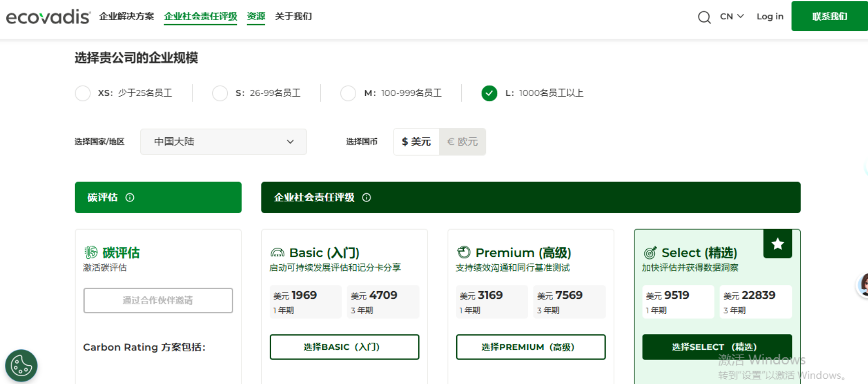Viewport: 868px width, 384px height.
Task: Click the 通过合作伙伴邀请 button
Action: [x=158, y=300]
